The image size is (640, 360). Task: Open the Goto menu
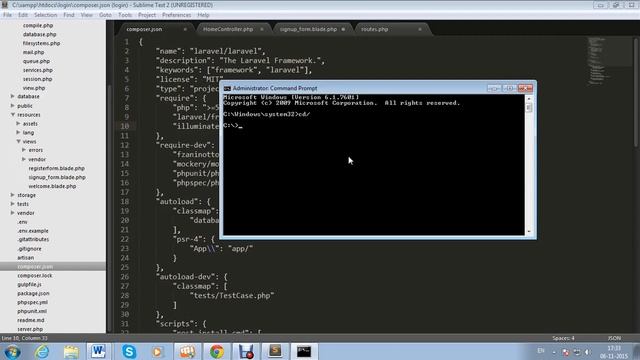click(105, 15)
